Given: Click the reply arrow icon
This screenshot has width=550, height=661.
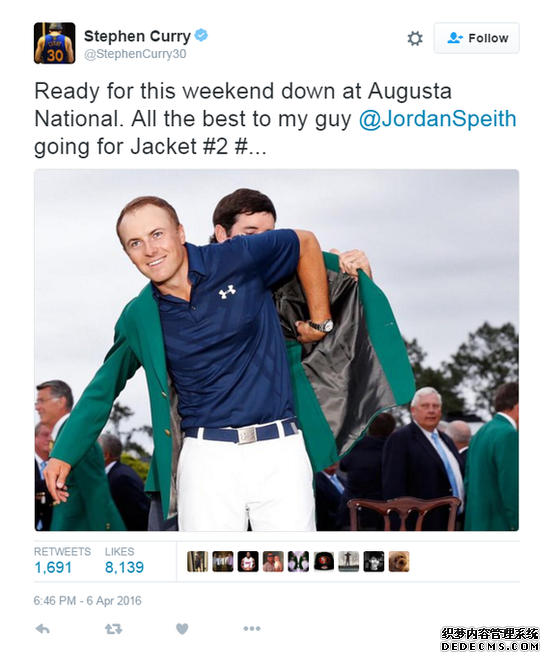Looking at the screenshot, I should 43,629.
